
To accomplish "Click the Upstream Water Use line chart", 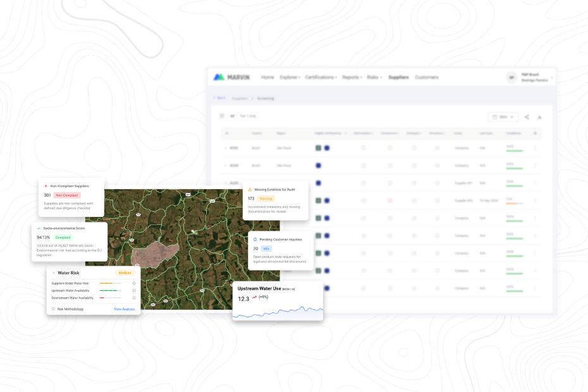I will [x=278, y=312].
